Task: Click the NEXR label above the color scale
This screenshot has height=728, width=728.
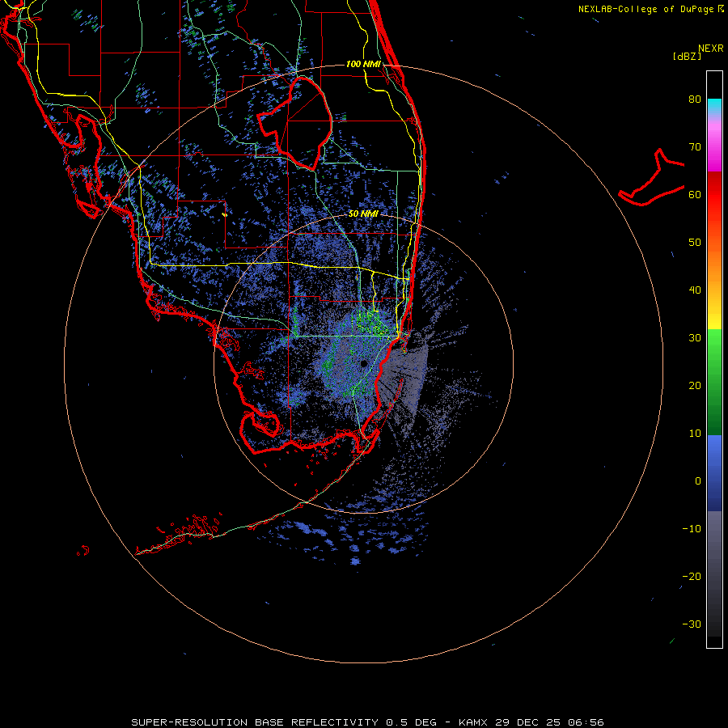Action: point(711,49)
